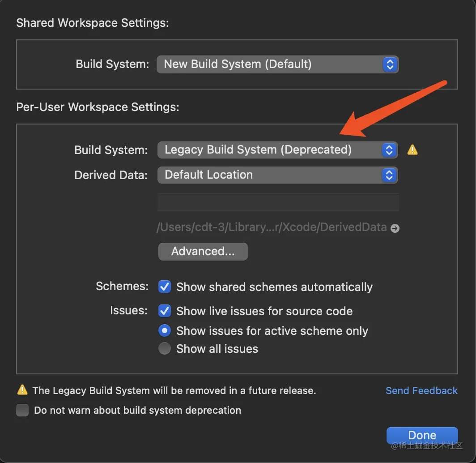Uncheck Show live issues for source code
Image resolution: width=476 pixels, height=463 pixels.
165,311
